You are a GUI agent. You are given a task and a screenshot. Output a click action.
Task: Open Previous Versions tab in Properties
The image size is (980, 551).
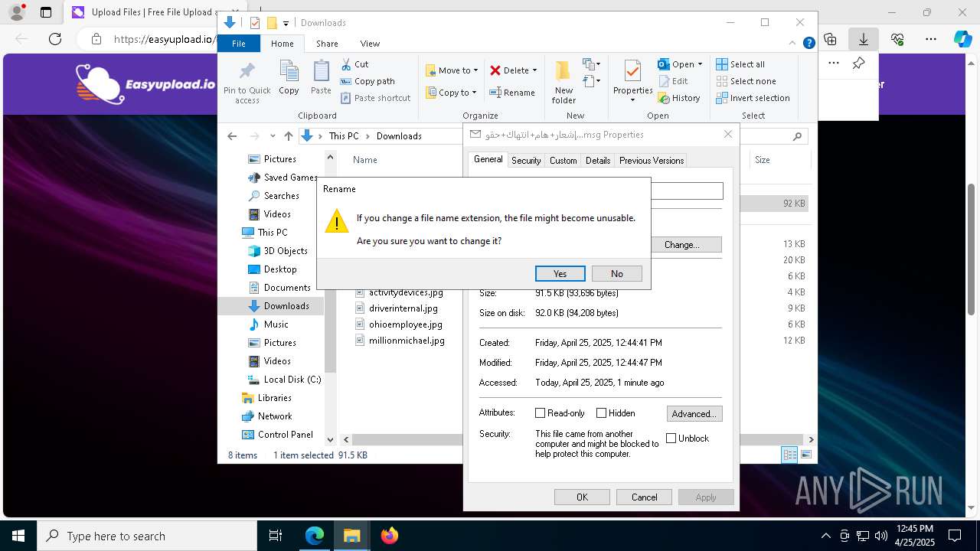click(652, 161)
